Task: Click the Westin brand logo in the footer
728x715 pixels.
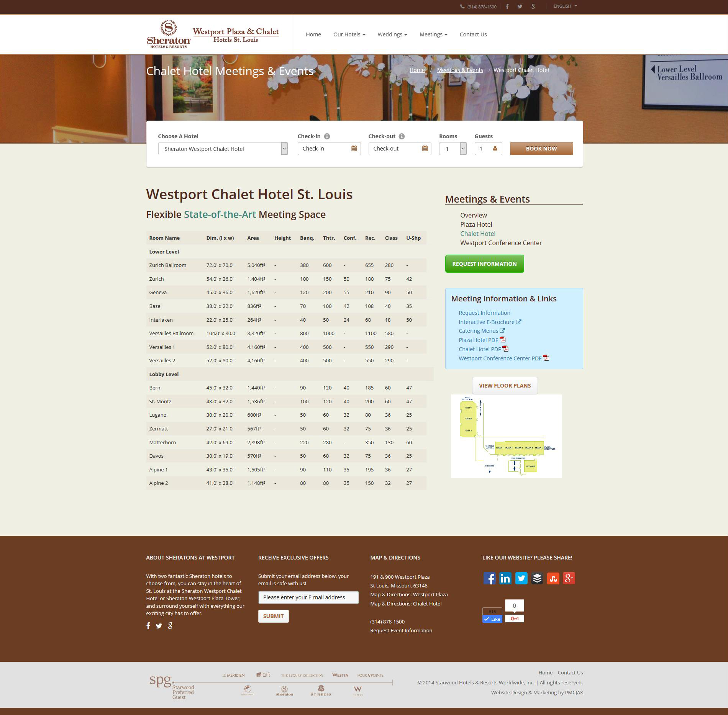Action: (x=340, y=675)
